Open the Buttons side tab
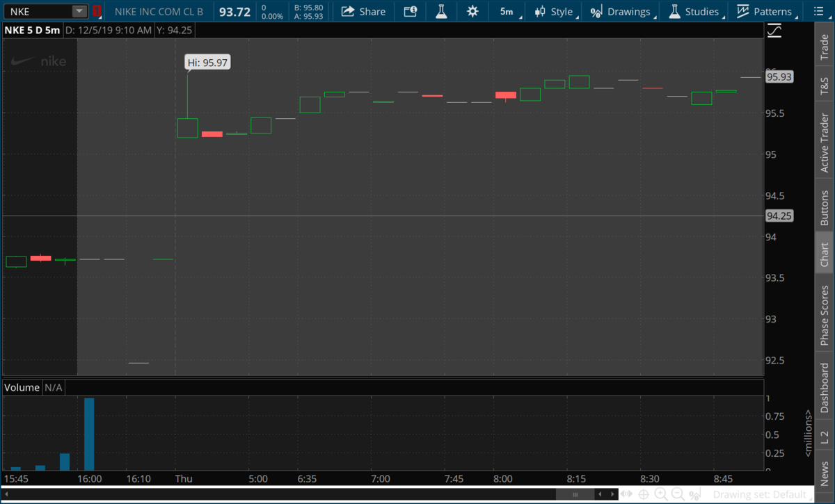The height and width of the screenshot is (504, 835). coord(825,206)
